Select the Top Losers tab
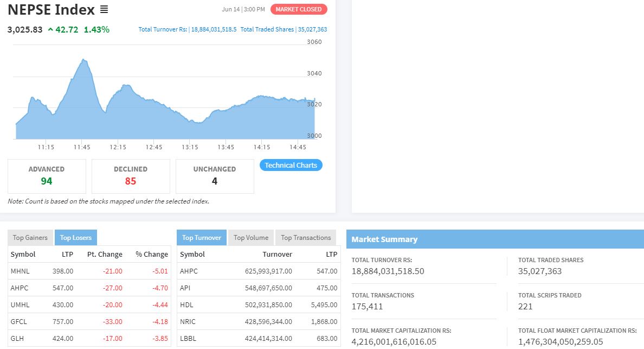The height and width of the screenshot is (349, 644). tap(75, 238)
